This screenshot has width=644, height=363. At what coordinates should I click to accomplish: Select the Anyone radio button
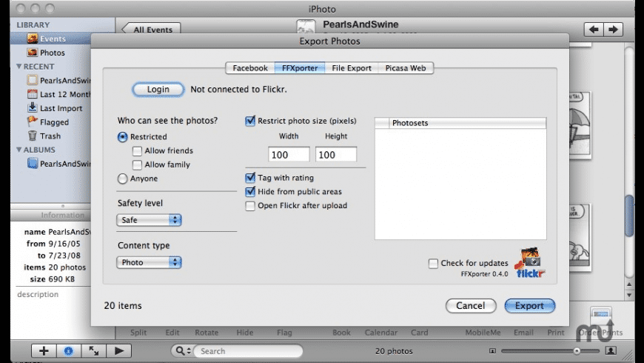pos(122,179)
